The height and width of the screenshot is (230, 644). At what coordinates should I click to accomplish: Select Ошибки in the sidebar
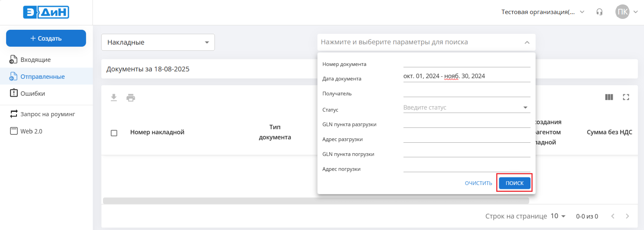33,93
